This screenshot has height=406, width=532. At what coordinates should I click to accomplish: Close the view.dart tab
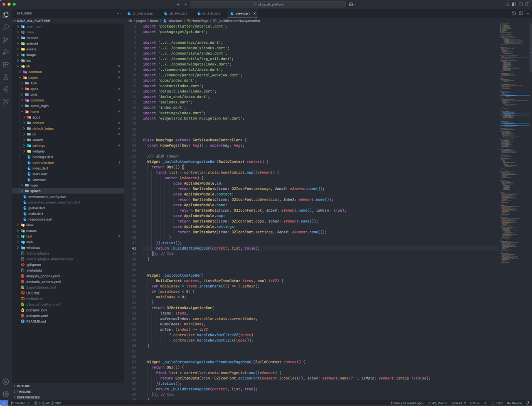(254, 13)
